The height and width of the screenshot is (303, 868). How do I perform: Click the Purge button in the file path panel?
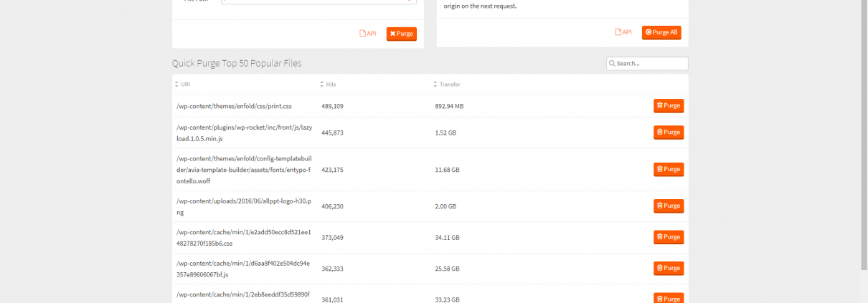401,34
